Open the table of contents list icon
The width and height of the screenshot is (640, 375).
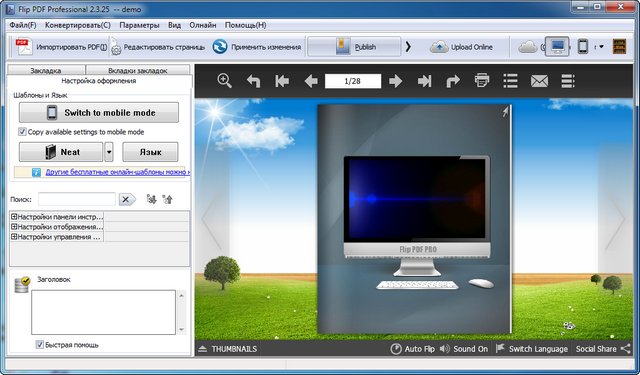point(511,81)
